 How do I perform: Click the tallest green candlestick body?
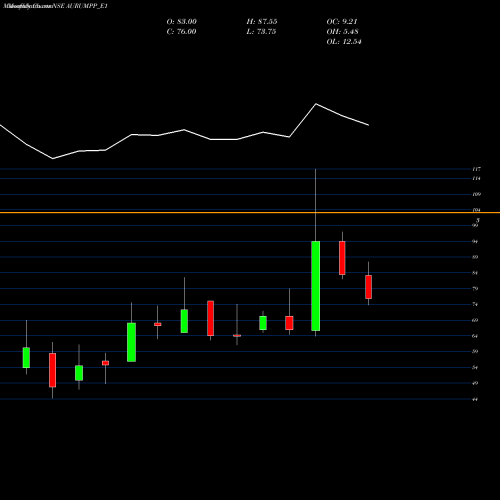316,286
